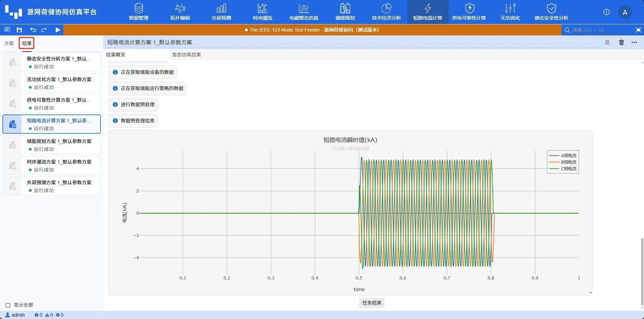The height and width of the screenshot is (319, 644).
Task: Click the save icon in toolbar
Action: 19,30
